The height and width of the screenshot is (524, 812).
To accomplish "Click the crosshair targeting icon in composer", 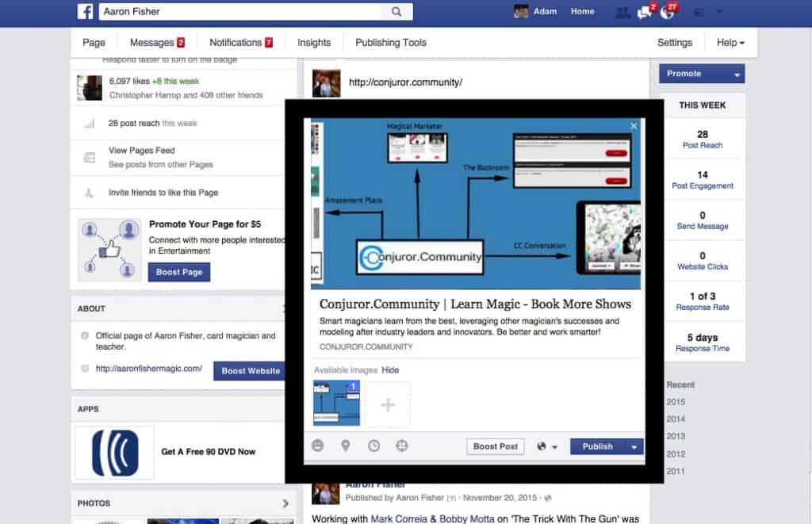I will (x=402, y=446).
